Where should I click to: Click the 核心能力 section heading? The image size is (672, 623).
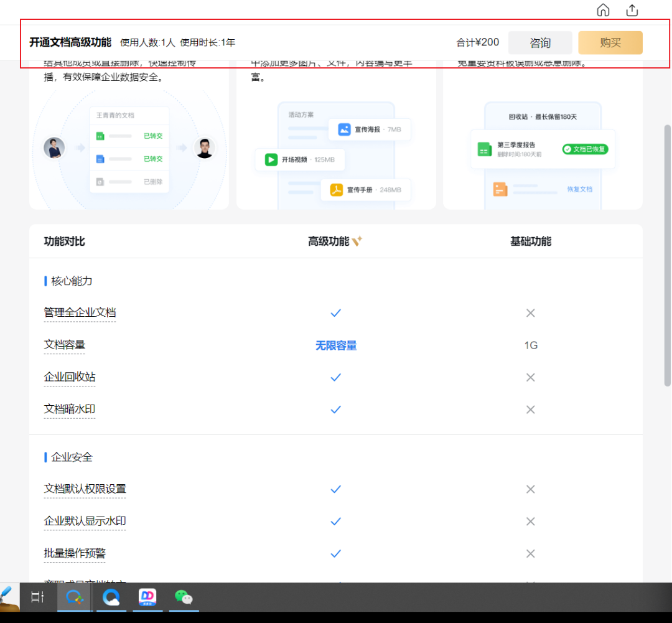point(72,281)
